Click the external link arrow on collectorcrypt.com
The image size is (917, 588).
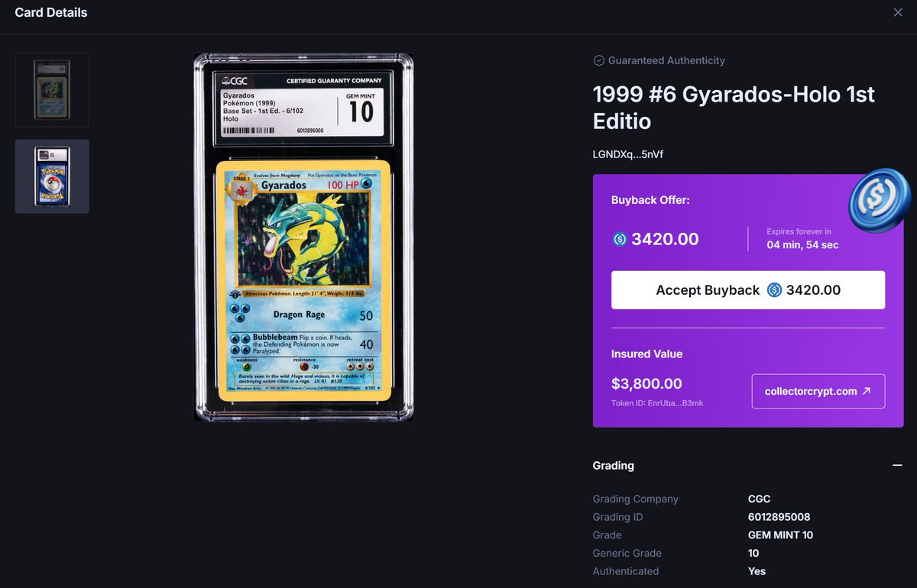click(865, 390)
